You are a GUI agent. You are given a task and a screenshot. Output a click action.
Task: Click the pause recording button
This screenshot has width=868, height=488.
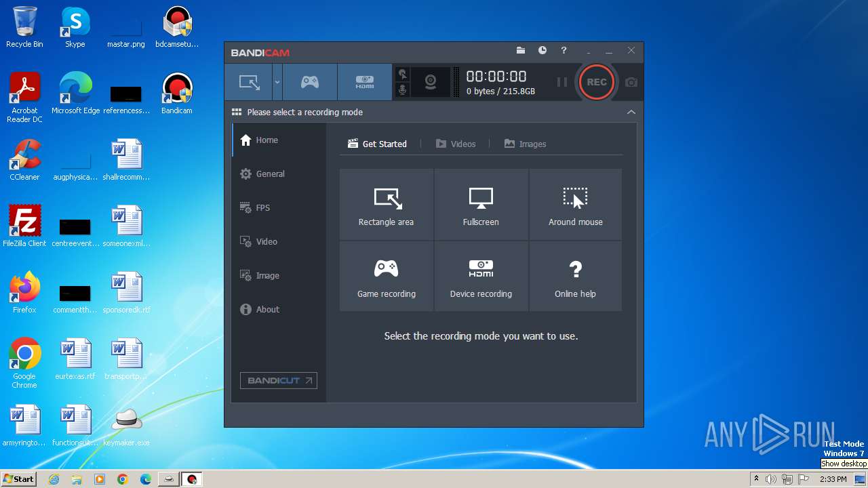562,82
